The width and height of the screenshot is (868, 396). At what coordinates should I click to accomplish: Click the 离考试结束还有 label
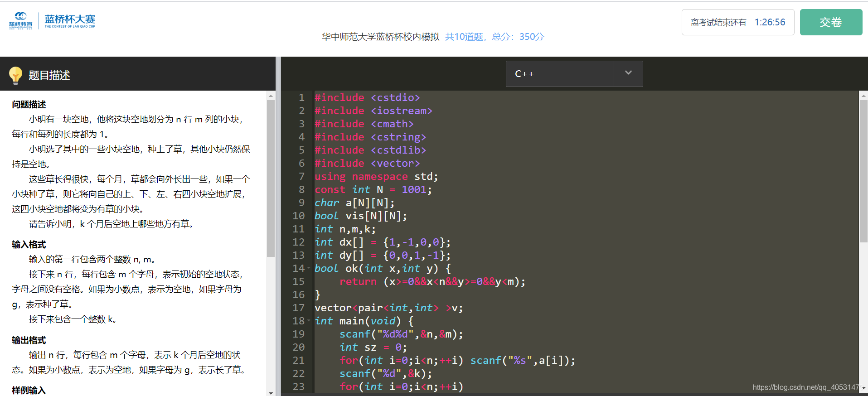click(718, 23)
